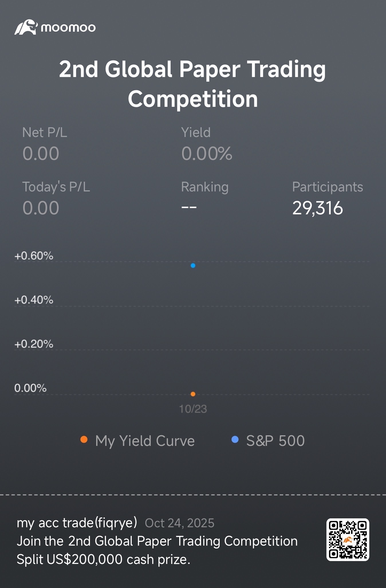Click the moomoo brand name text
386x588 pixels.
pos(68,28)
